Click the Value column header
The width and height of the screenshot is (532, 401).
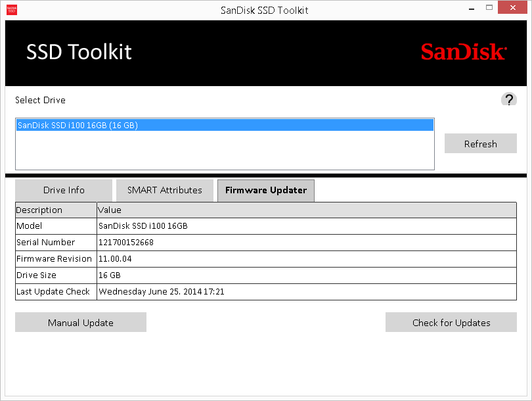307,210
